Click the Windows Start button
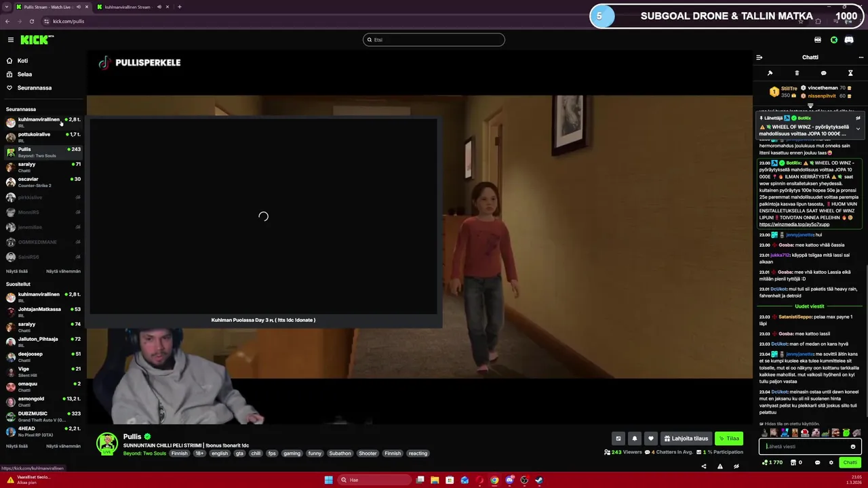The height and width of the screenshot is (488, 868). [328, 480]
